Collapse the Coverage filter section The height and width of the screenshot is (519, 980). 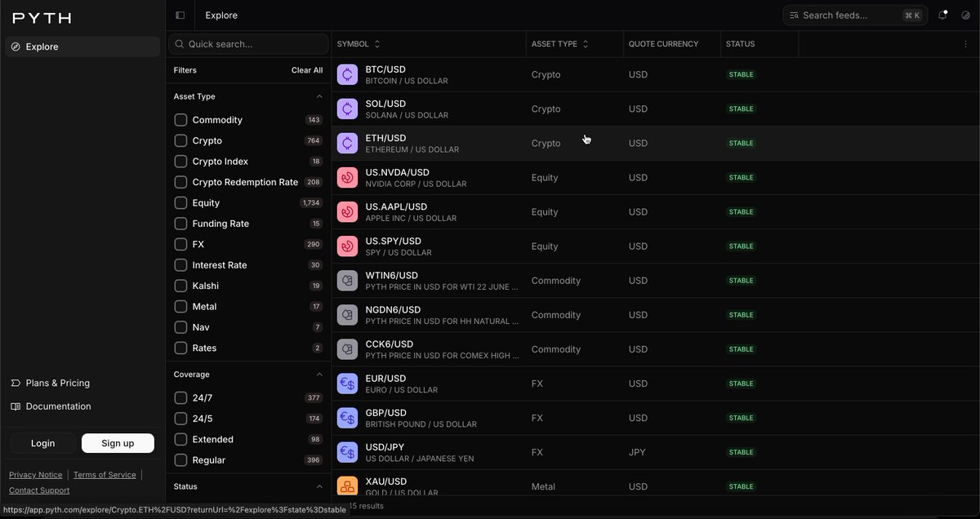tap(319, 375)
